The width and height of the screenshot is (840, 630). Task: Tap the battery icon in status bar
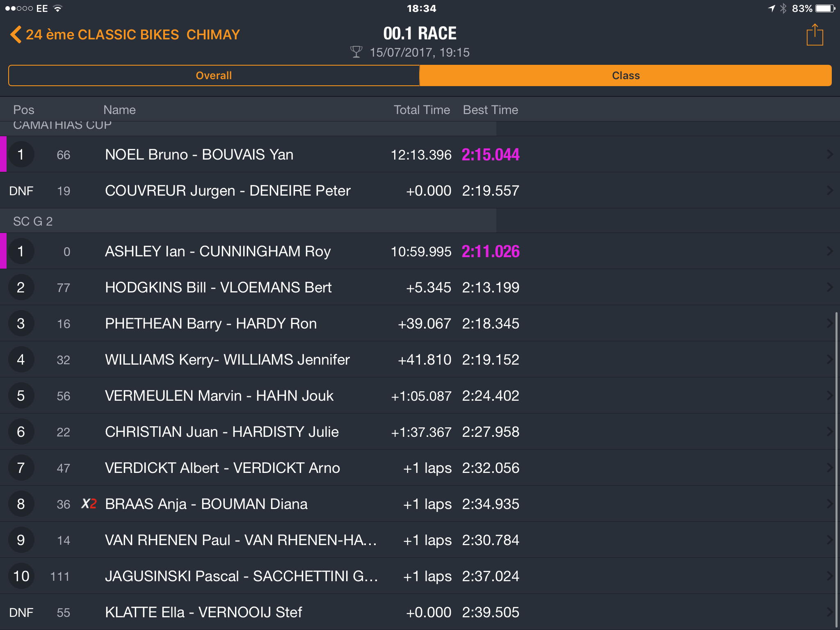(x=825, y=8)
